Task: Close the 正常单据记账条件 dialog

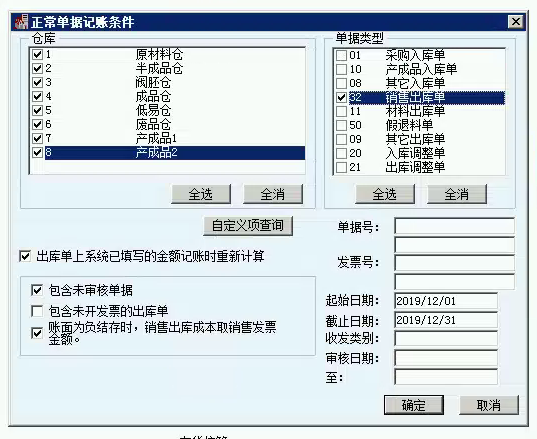Action: point(516,22)
